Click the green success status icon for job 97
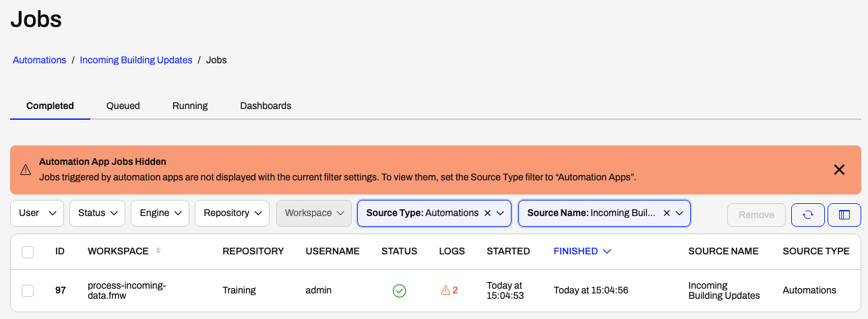This screenshot has width=868, height=319. (x=400, y=291)
